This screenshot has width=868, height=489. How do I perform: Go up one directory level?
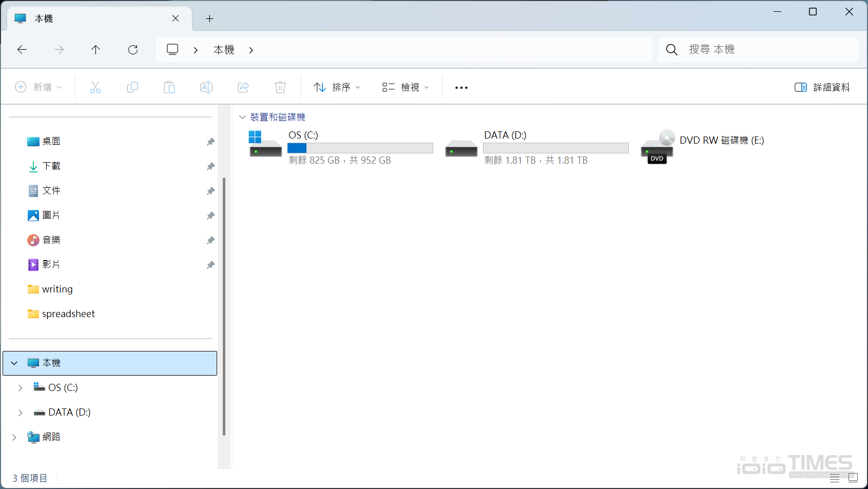(x=95, y=50)
